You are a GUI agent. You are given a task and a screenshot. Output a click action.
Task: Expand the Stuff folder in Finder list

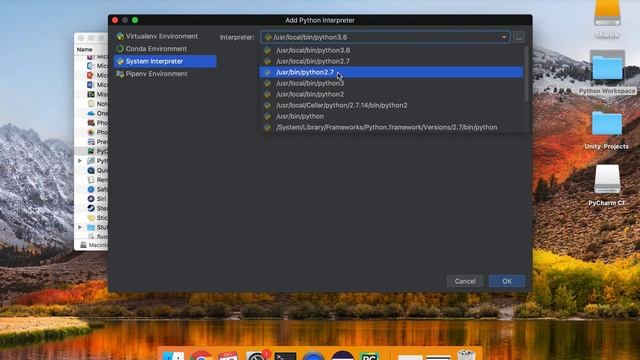pyautogui.click(x=80, y=227)
